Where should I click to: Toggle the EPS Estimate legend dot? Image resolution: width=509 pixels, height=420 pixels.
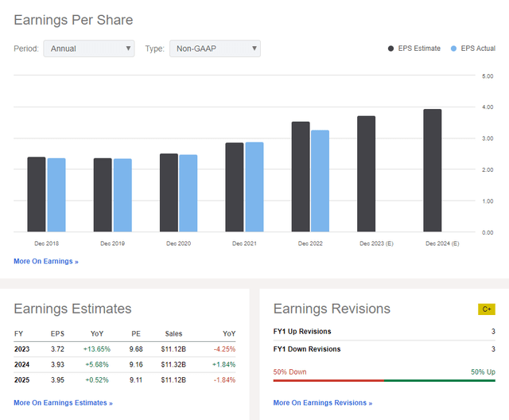coord(392,49)
